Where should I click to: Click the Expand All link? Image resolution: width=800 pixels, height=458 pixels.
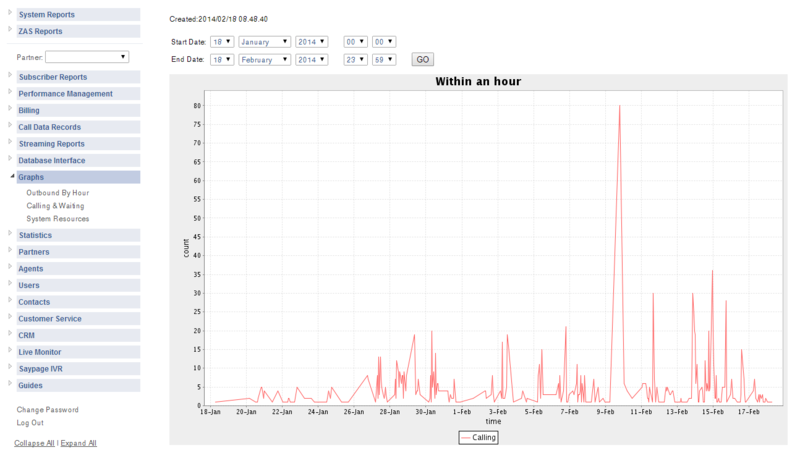79,443
